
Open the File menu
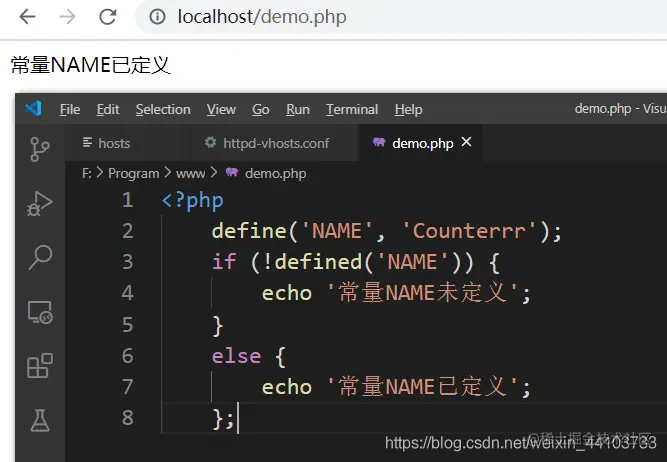(70, 110)
